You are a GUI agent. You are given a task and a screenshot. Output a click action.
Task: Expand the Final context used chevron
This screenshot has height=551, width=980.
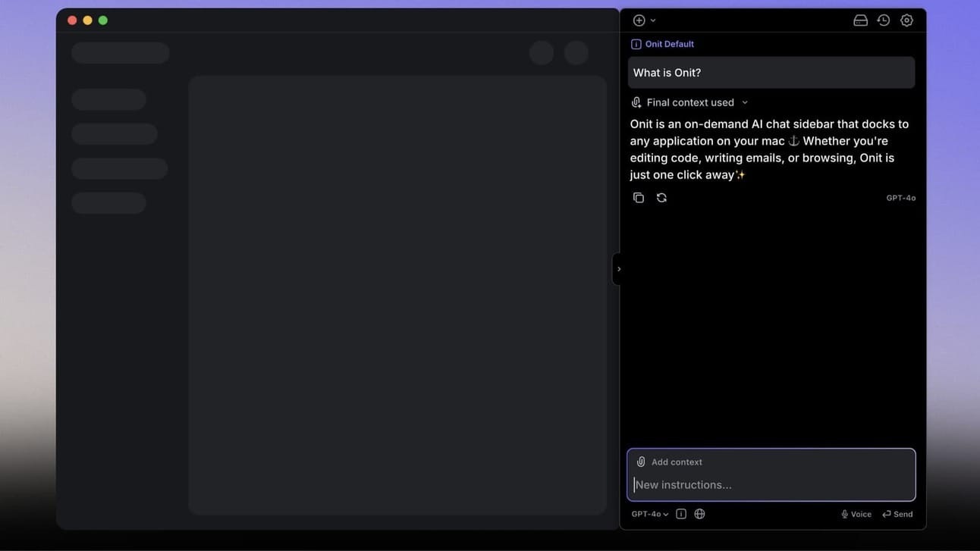[x=745, y=102]
